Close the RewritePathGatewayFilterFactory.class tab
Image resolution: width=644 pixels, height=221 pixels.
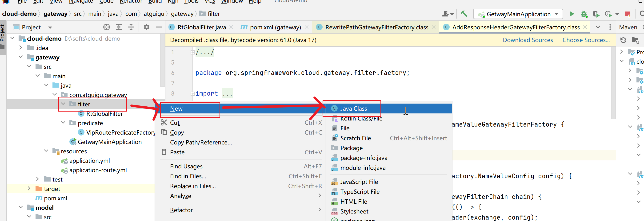click(434, 27)
